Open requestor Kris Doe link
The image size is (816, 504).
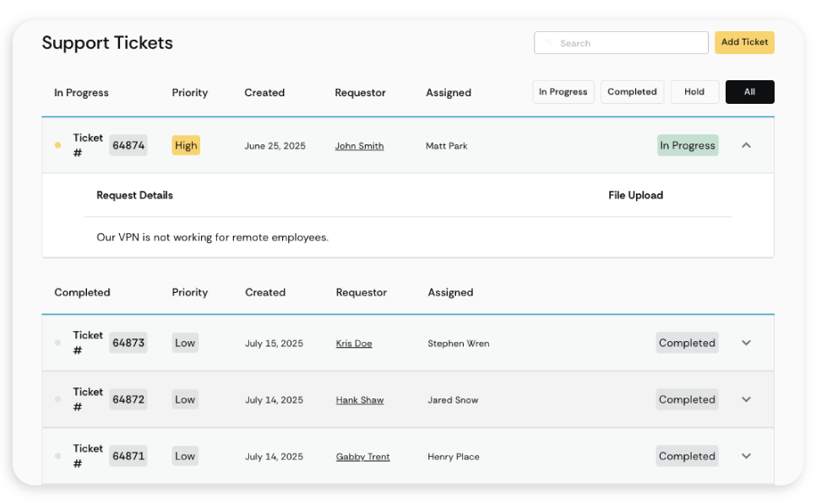click(354, 344)
